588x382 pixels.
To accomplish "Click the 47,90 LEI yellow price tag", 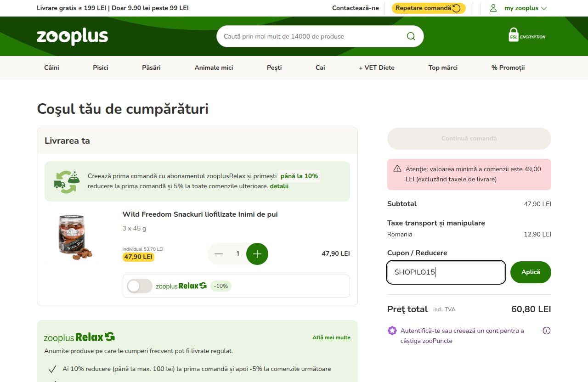I will (x=138, y=257).
